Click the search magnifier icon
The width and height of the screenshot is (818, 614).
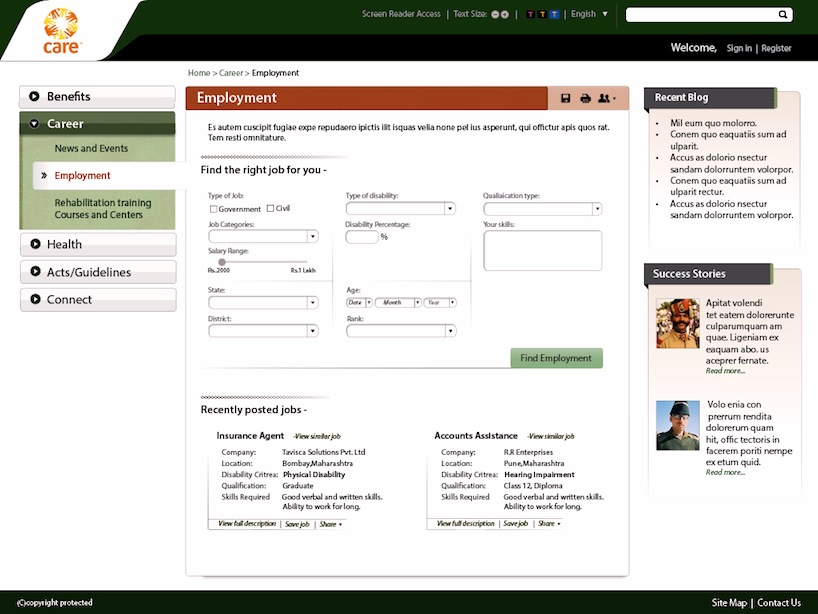tap(783, 14)
